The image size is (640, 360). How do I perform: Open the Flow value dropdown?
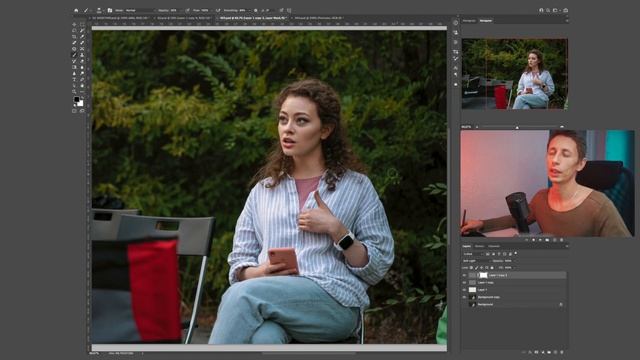pos(211,11)
